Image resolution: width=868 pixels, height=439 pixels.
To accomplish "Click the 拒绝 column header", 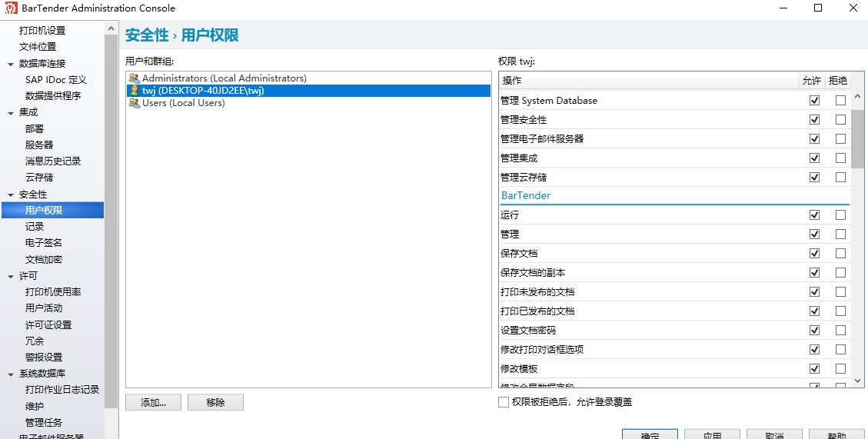I will pos(838,81).
